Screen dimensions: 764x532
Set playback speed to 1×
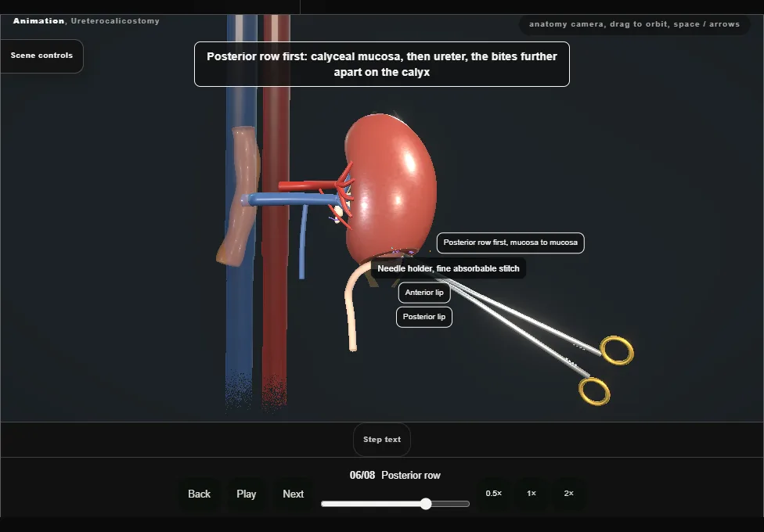[532, 494]
